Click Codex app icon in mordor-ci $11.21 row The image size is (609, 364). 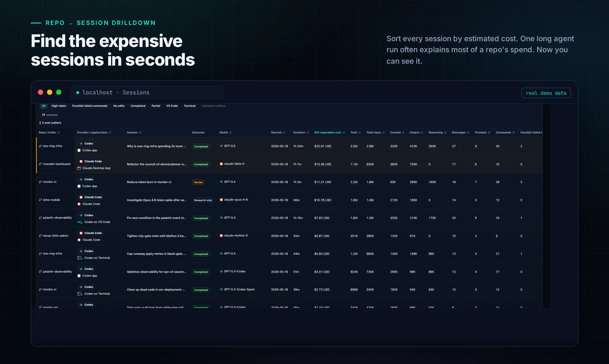point(79,186)
